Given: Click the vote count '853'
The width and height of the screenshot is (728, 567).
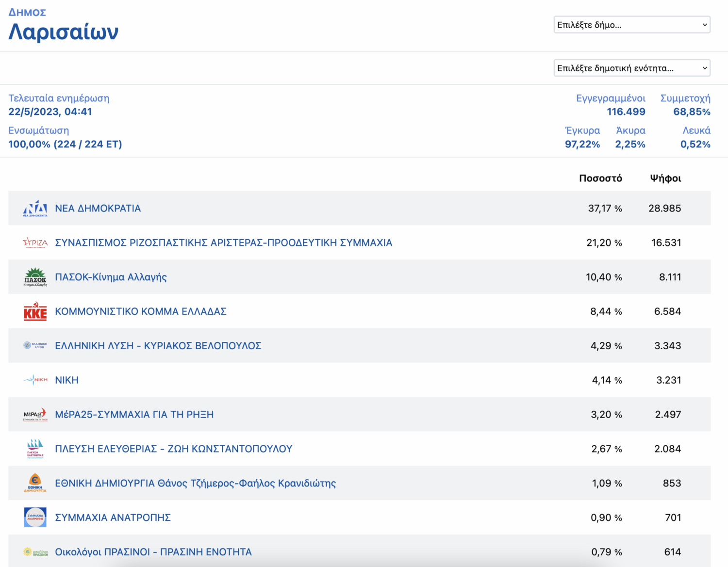Looking at the screenshot, I should pyautogui.click(x=672, y=484).
